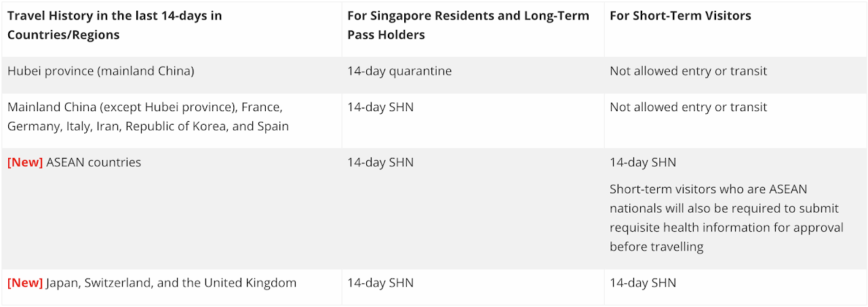Click residents' "14-day SHN" in ASEAN row
This screenshot has width=868, height=307.
pyautogui.click(x=380, y=163)
